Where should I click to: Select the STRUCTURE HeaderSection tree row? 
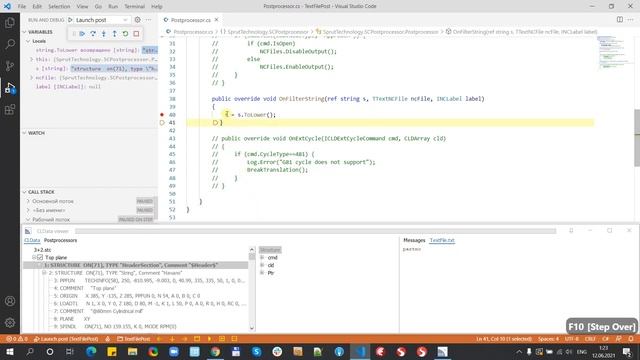(136, 265)
